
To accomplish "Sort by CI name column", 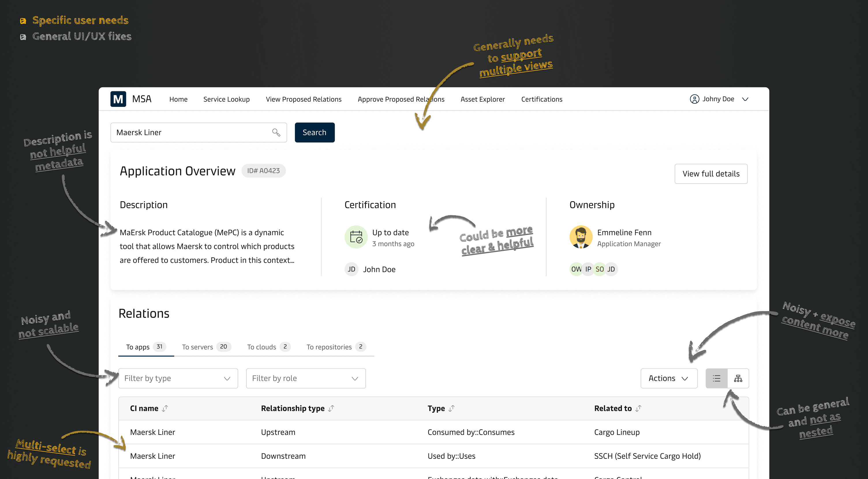I will click(165, 408).
